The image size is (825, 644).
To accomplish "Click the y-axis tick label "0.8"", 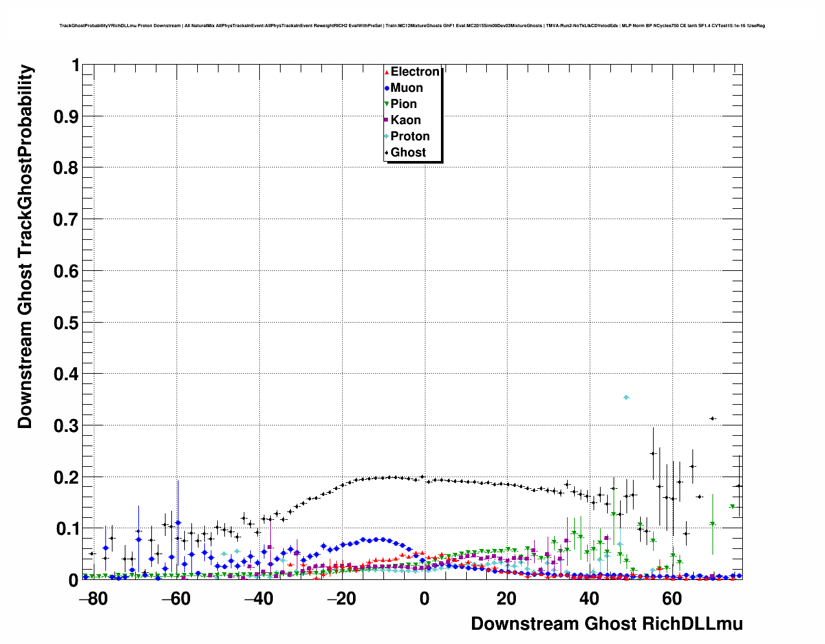I will click(x=67, y=168).
